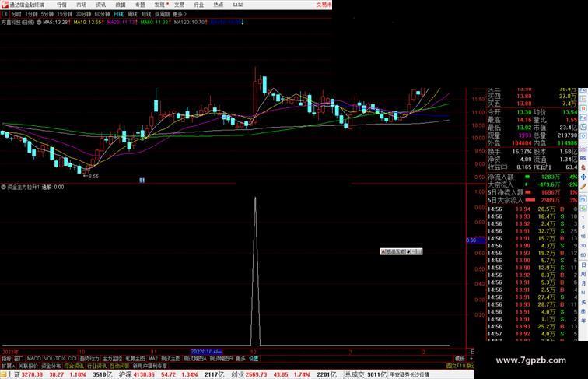Click round icon beside 资金主力拉升1 indicator

point(3,187)
